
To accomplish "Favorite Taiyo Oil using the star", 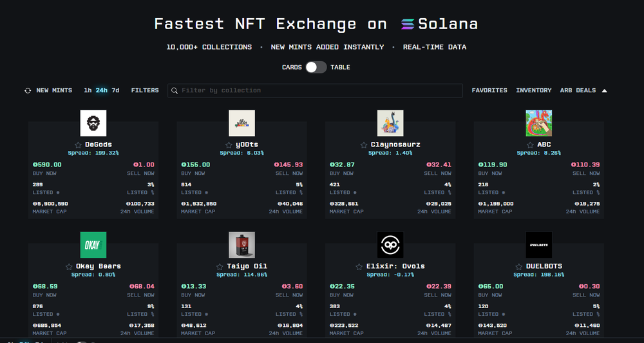I will click(220, 266).
